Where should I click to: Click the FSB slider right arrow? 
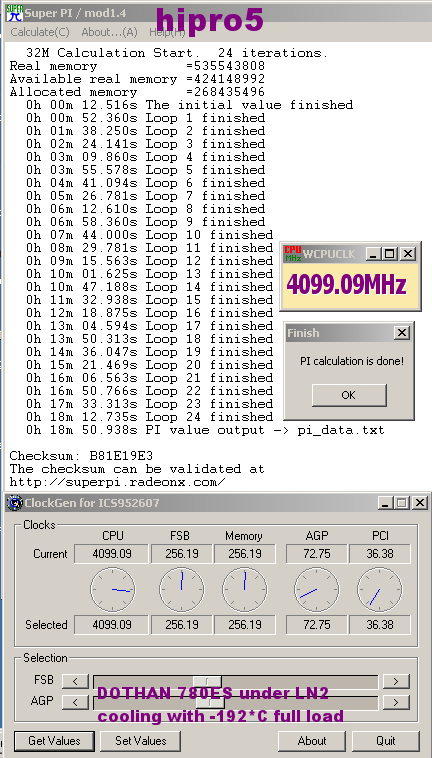[396, 681]
